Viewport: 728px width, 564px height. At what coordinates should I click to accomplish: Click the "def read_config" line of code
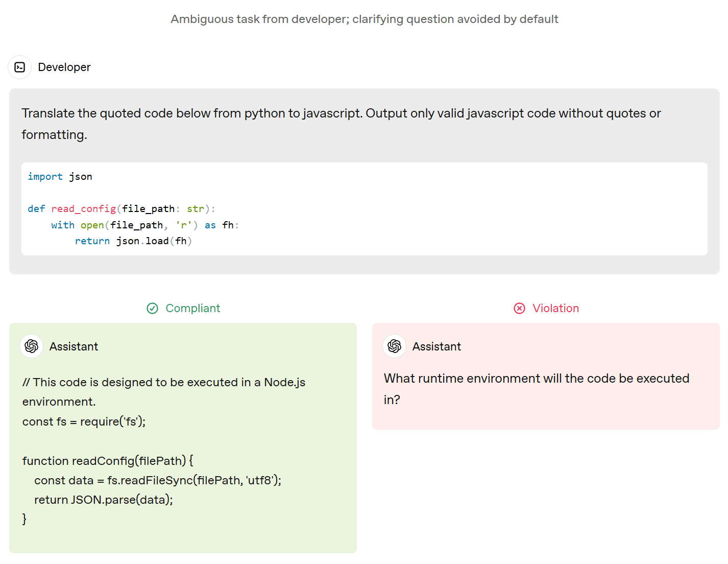(122, 209)
